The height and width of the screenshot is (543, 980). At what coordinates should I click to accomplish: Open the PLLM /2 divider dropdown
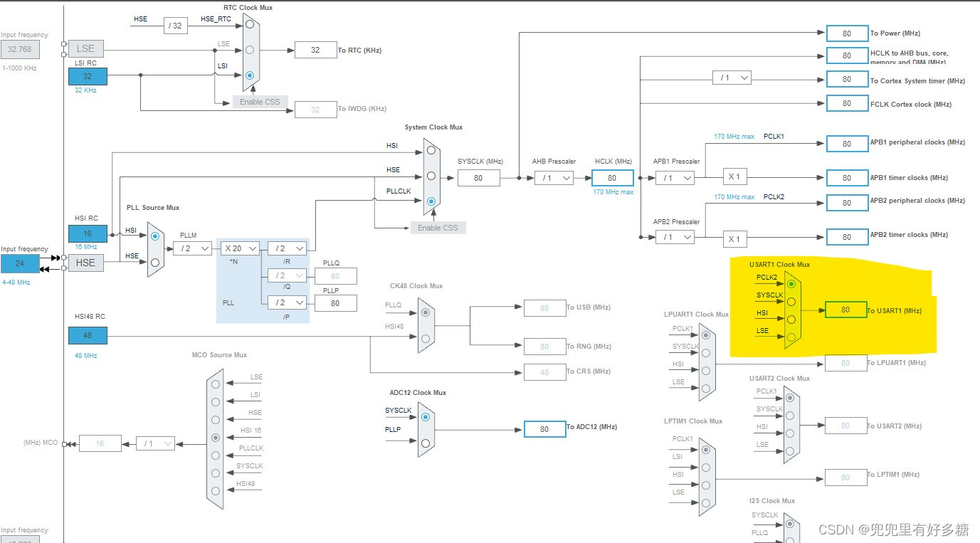coord(192,248)
